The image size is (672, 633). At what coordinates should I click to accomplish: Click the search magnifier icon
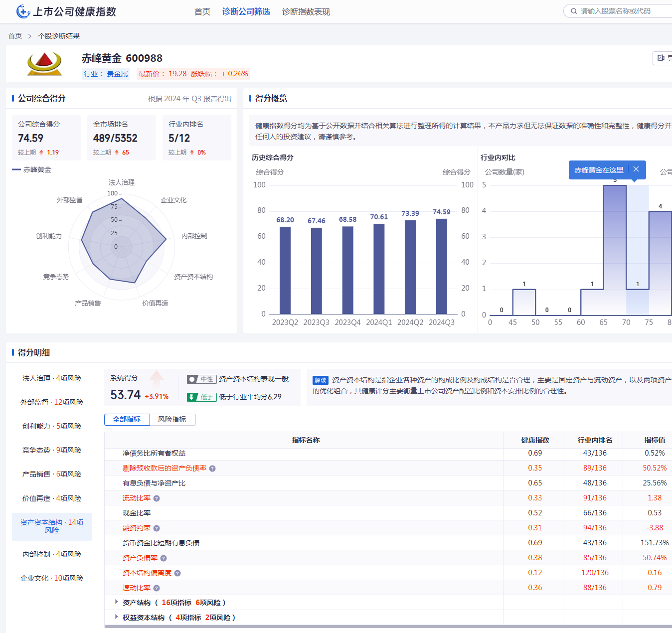[574, 11]
